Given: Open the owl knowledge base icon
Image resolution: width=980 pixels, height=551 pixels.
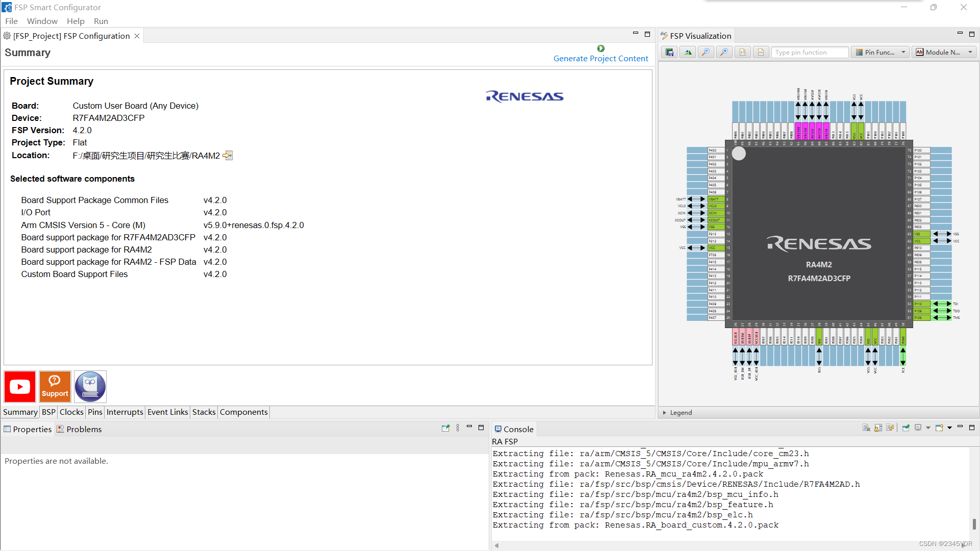Looking at the screenshot, I should (x=90, y=387).
